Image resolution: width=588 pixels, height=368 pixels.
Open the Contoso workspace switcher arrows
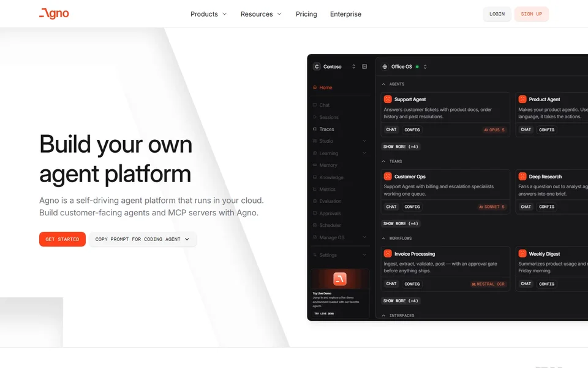click(x=353, y=66)
